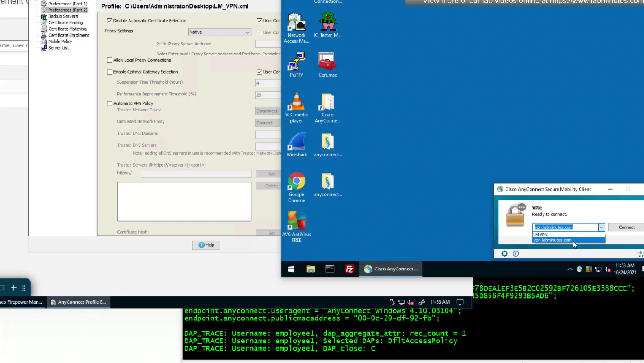
Task: Expand the VPN server dropdown arrow
Action: 601,227
